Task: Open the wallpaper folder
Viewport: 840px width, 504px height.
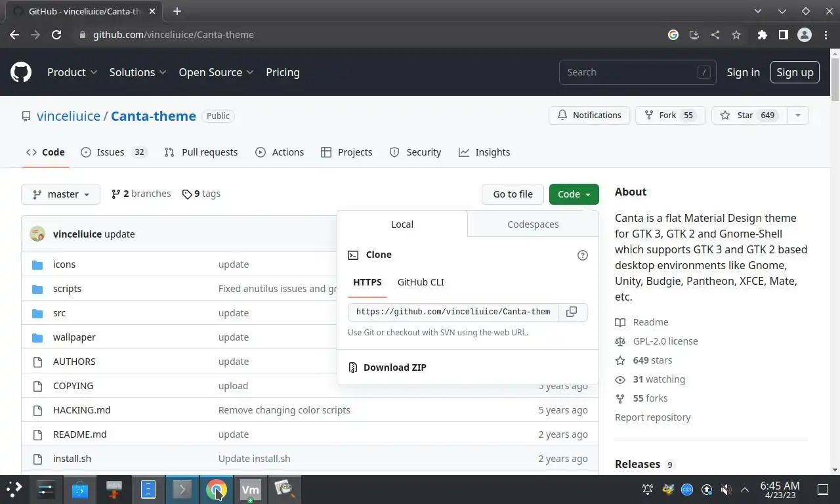Action: (74, 337)
